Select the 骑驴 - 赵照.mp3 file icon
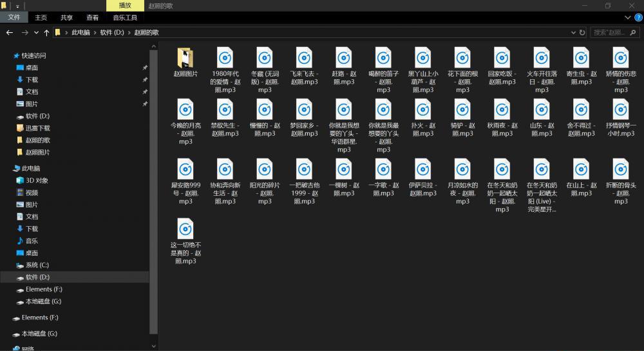 462,109
